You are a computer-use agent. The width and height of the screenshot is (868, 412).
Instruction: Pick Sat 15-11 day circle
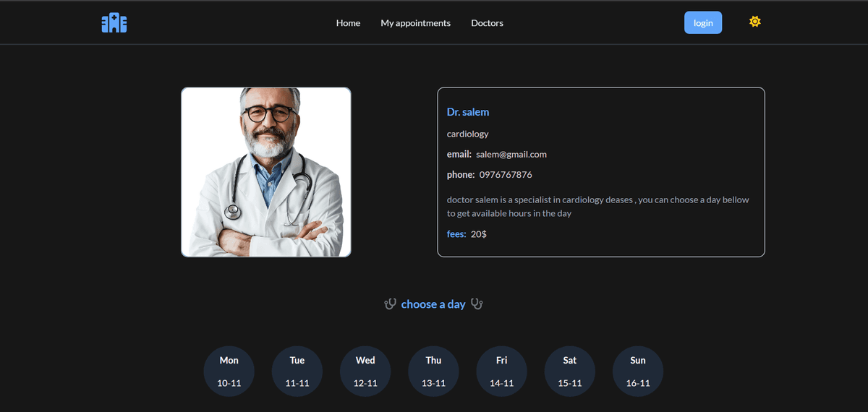pyautogui.click(x=570, y=372)
